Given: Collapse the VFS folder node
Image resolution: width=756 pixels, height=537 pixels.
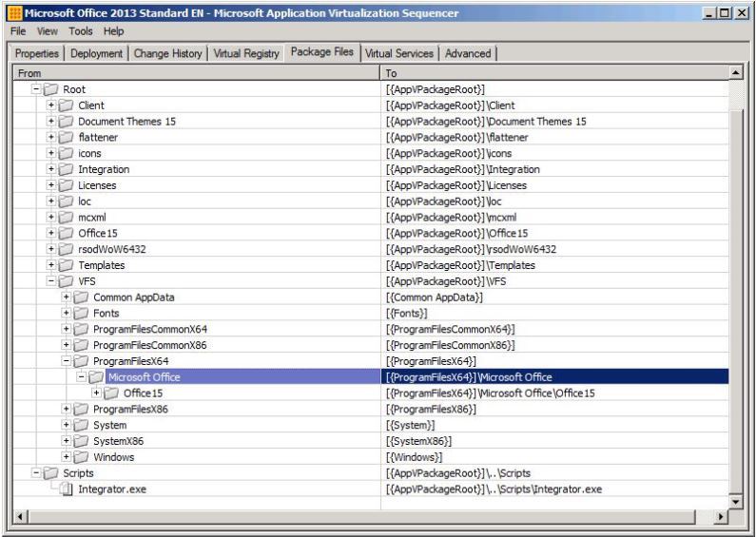Looking at the screenshot, I should click(50, 280).
